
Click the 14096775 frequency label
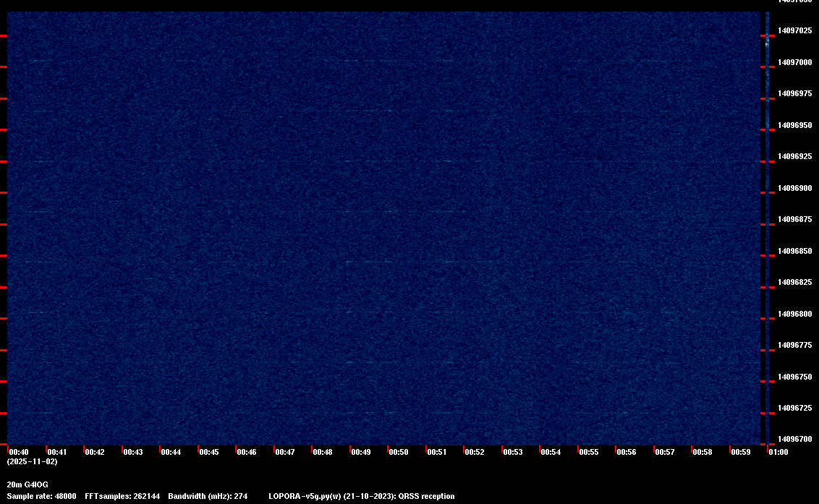[795, 345]
